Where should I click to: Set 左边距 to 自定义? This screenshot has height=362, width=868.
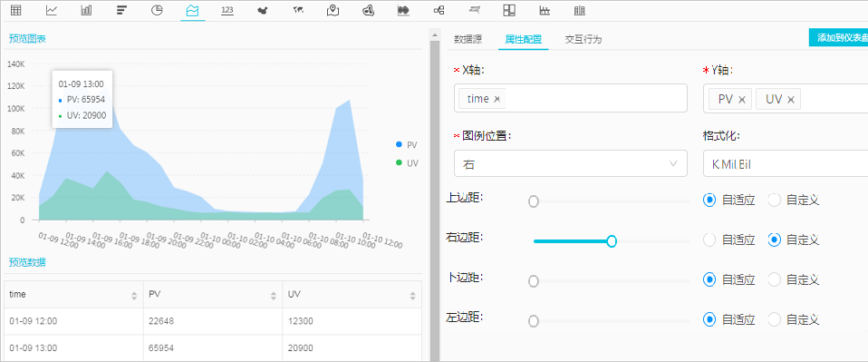[775, 320]
